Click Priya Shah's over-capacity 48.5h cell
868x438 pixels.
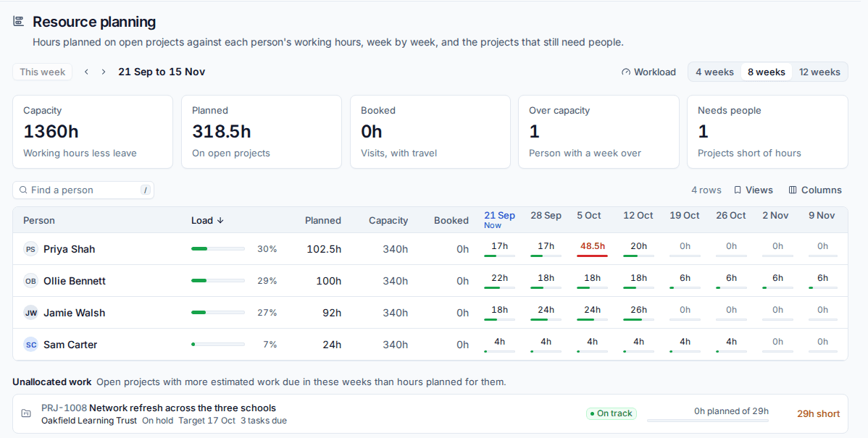(593, 249)
